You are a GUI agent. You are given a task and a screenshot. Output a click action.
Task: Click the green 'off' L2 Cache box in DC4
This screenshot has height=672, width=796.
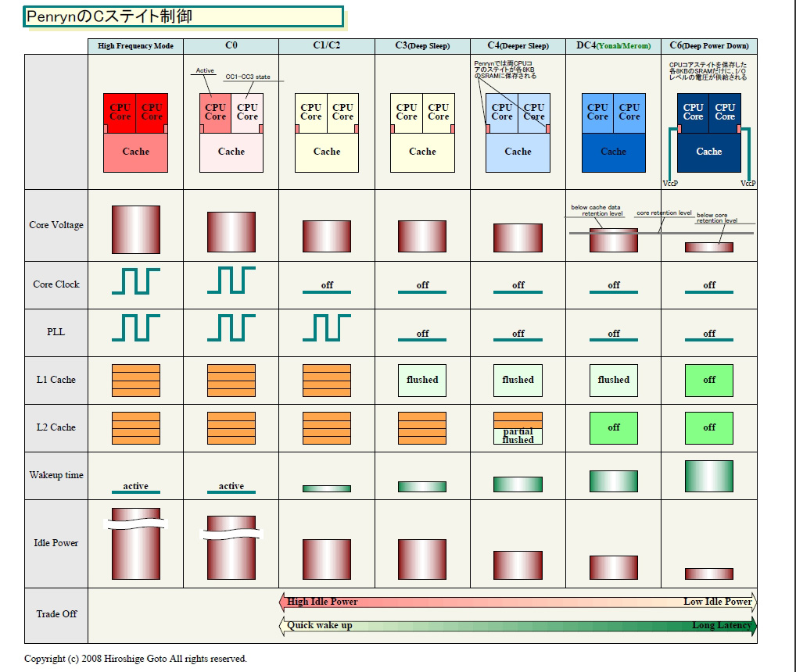(x=613, y=428)
